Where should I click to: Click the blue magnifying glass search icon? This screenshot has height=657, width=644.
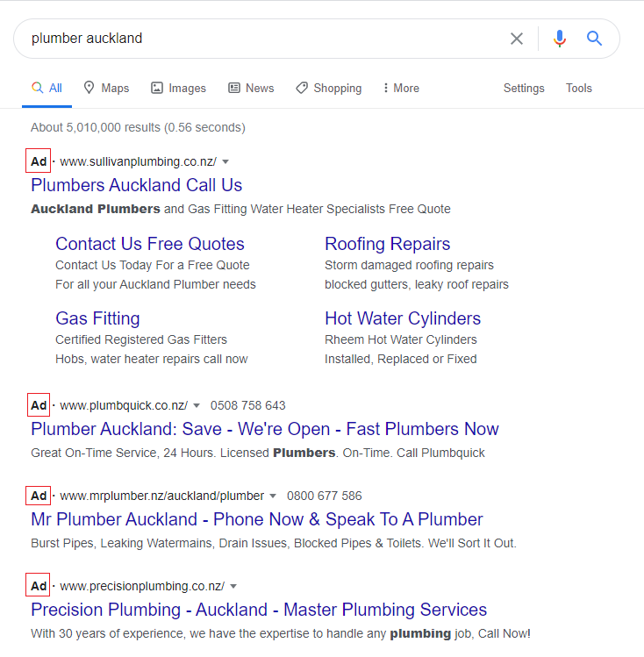[594, 38]
